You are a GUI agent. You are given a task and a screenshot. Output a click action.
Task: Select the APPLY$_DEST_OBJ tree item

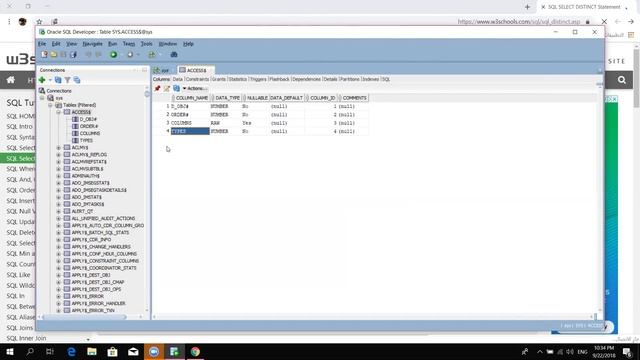click(x=91, y=275)
